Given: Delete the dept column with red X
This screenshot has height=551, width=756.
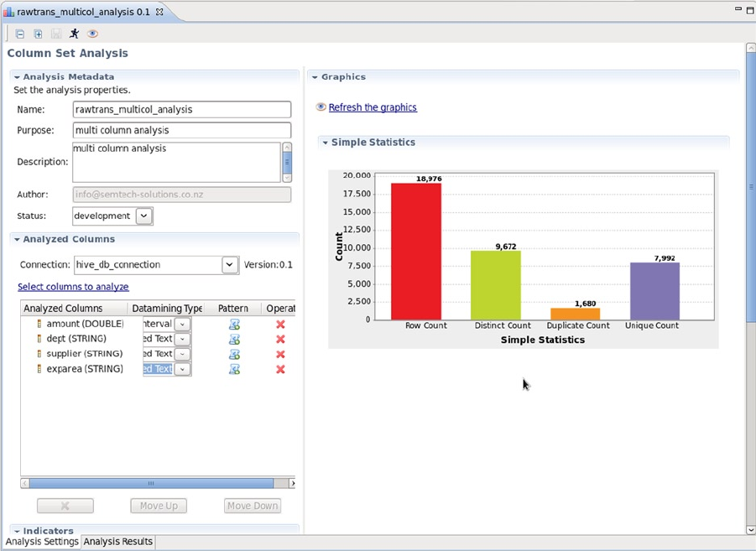Looking at the screenshot, I should click(280, 340).
